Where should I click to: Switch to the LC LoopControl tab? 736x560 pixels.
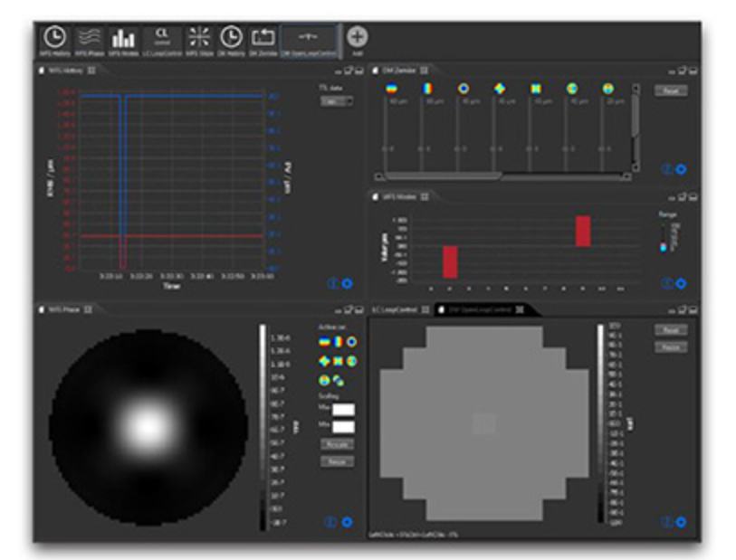click(395, 309)
